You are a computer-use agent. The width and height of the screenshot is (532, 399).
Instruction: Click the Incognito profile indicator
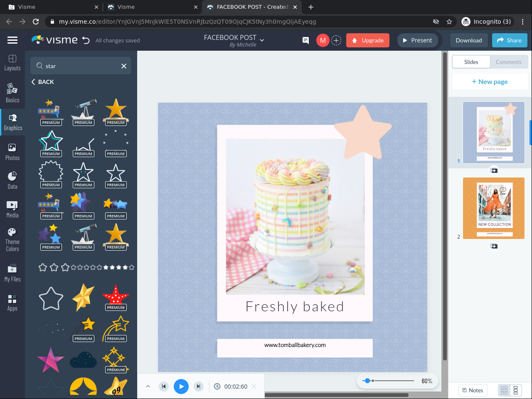pyautogui.click(x=486, y=22)
